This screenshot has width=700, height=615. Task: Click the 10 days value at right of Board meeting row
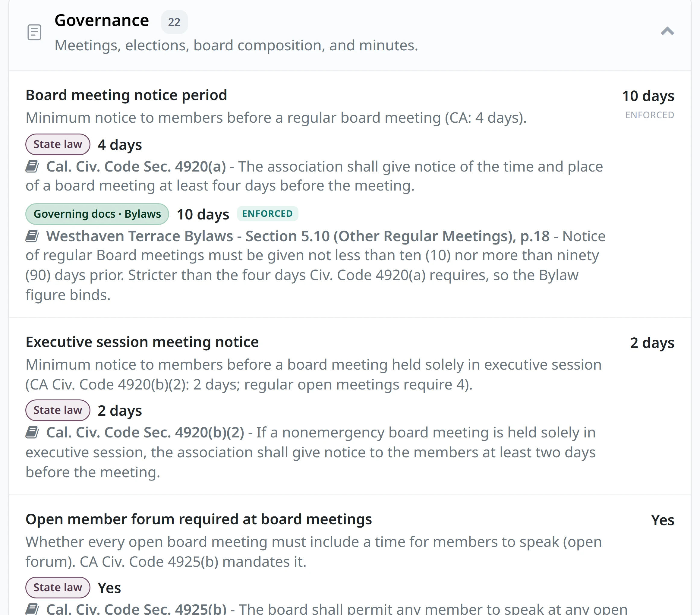coord(648,96)
